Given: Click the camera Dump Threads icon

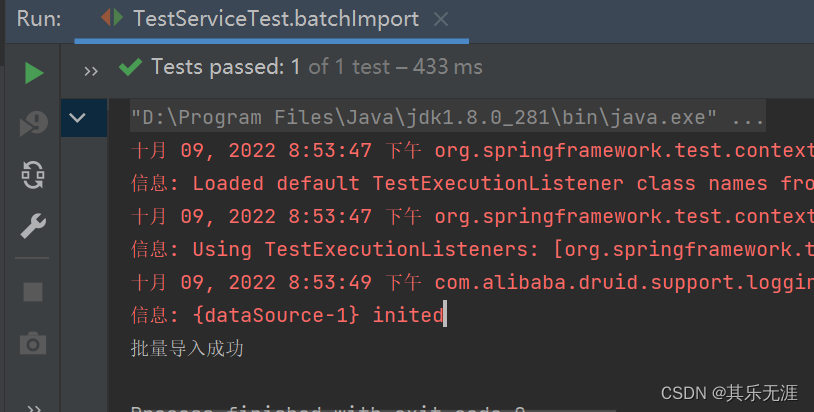Looking at the screenshot, I should tap(34, 344).
